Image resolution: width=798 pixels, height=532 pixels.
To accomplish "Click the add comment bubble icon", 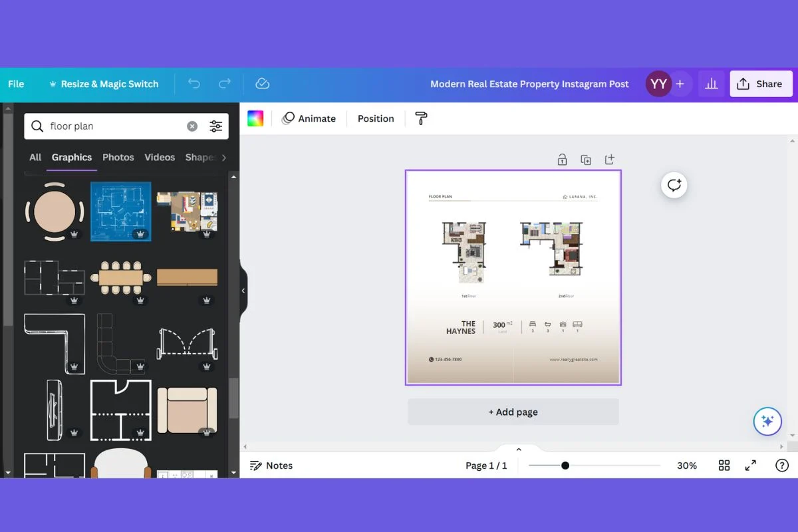I will (x=674, y=185).
